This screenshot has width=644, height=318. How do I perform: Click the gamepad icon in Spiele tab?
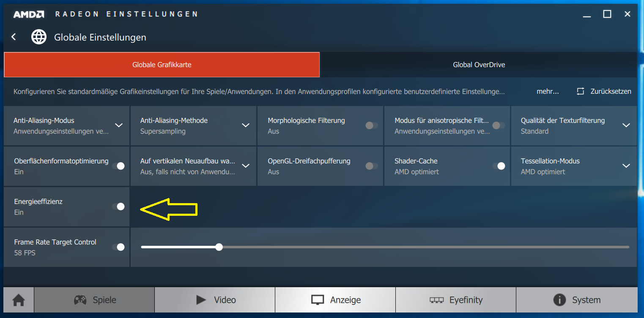tap(80, 300)
